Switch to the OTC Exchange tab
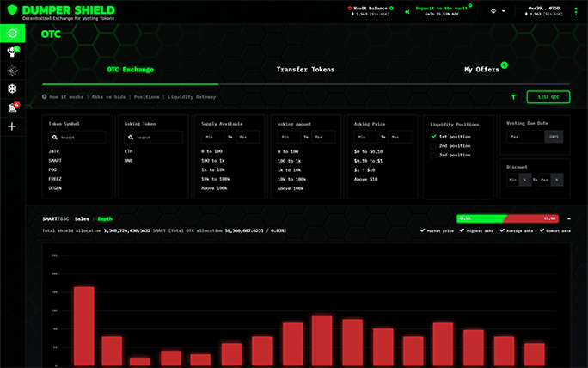The image size is (588, 368). point(130,70)
